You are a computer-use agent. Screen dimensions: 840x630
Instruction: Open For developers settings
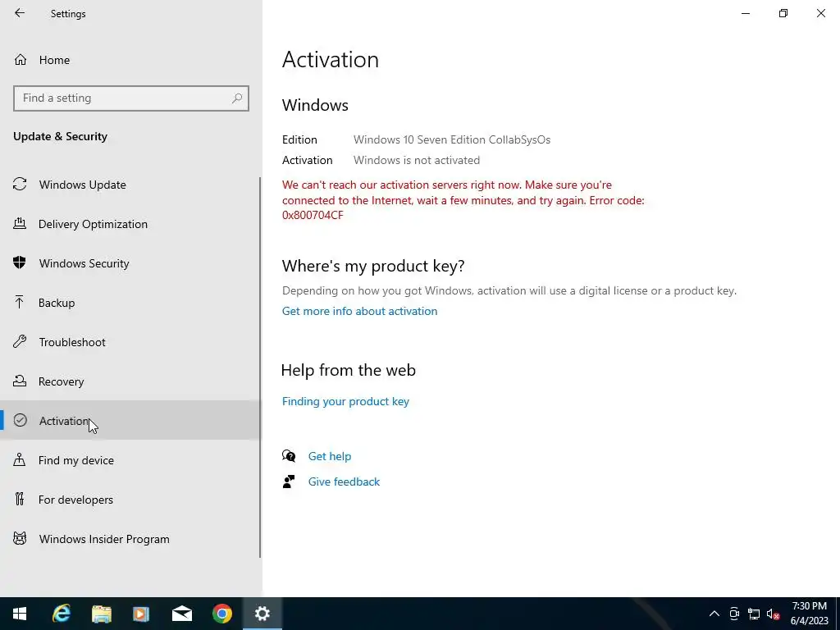tap(130, 500)
